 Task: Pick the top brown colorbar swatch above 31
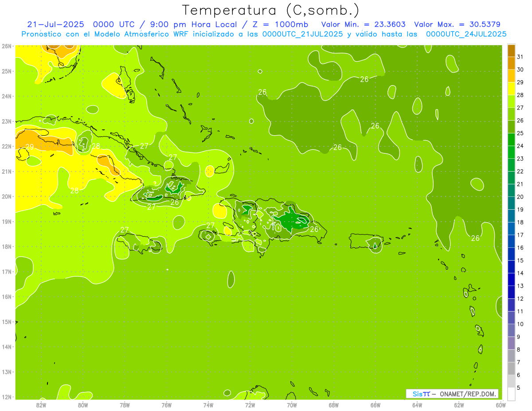pos(512,51)
